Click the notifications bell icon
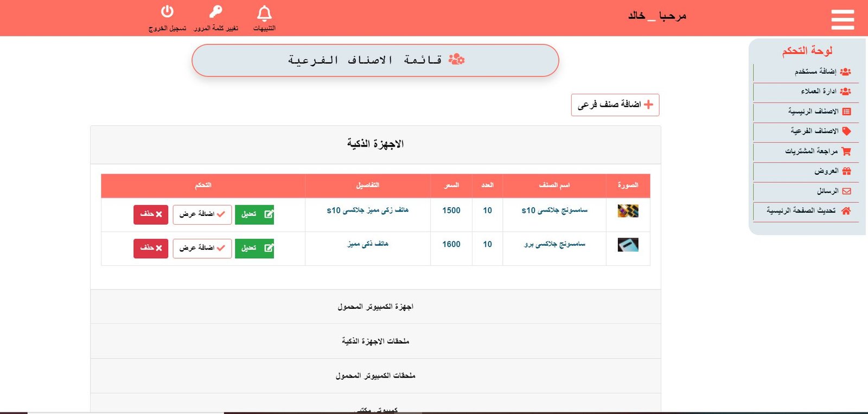This screenshot has width=868, height=414. [264, 13]
